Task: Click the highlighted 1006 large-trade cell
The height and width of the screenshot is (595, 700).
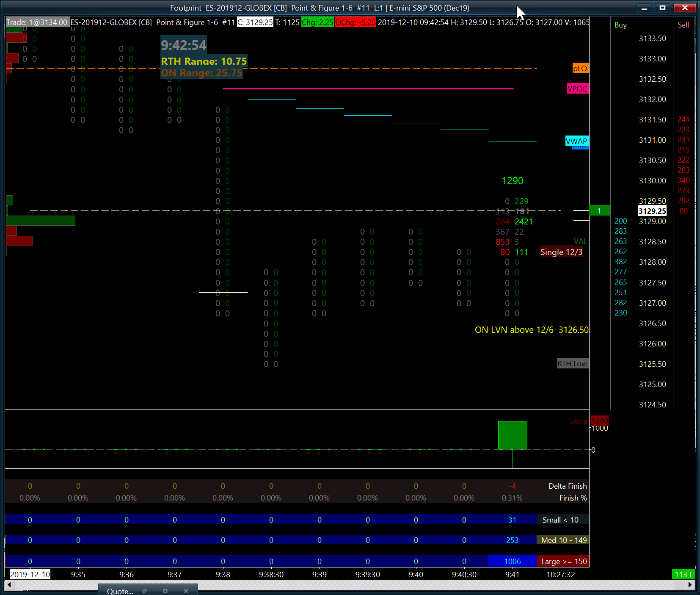Action: click(512, 561)
